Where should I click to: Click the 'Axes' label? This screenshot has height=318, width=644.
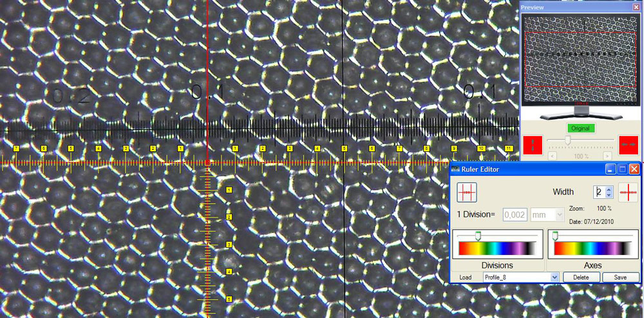point(593,265)
